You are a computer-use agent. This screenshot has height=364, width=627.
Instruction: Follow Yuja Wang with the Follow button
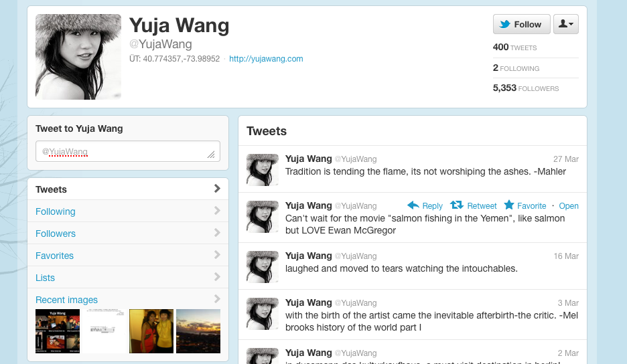click(x=521, y=24)
